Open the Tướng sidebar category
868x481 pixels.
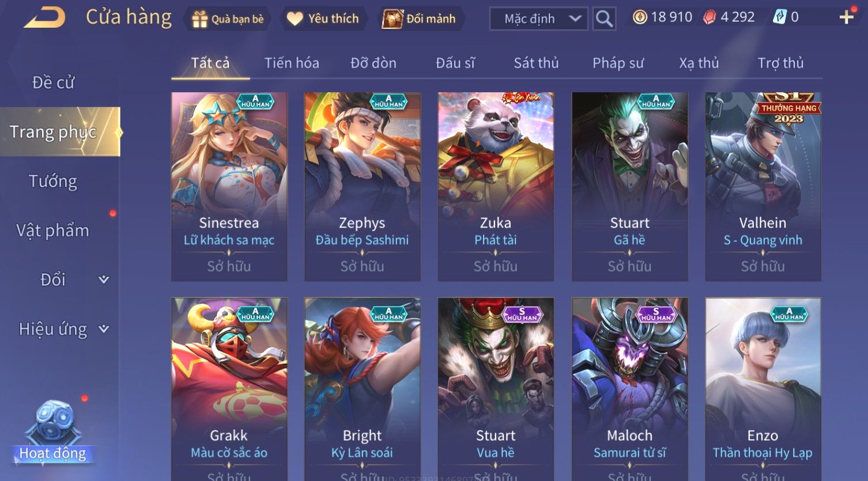(53, 181)
